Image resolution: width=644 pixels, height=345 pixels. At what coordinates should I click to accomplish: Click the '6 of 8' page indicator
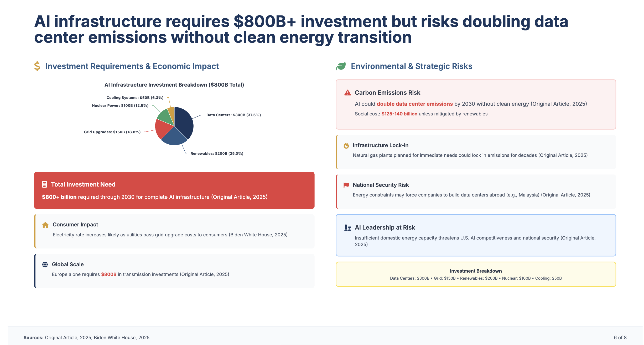tap(620, 338)
